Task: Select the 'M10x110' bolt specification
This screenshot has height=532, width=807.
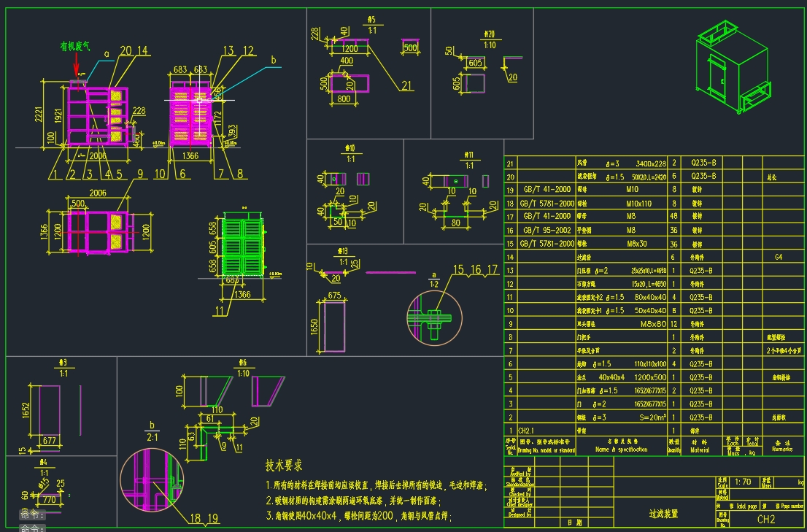Action: [638, 203]
